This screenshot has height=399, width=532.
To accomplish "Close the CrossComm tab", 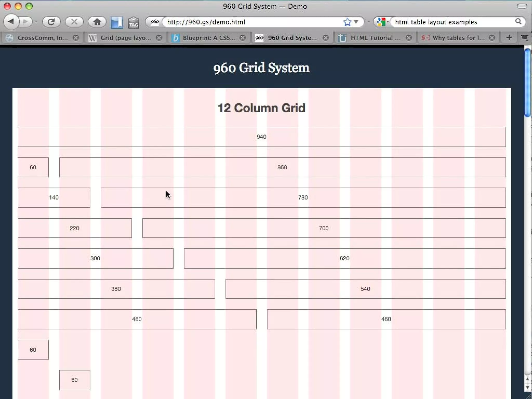I will [76, 38].
